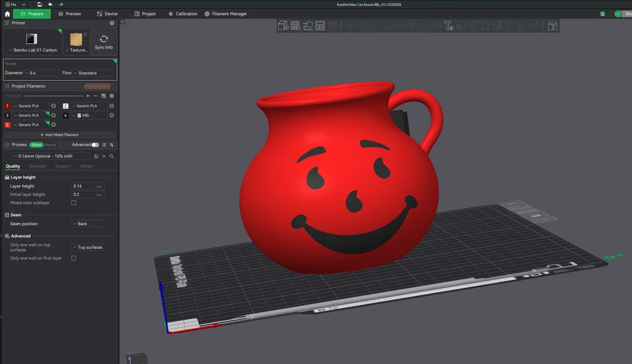Click the edit icon beside filament 5
632x364 pixels.
point(53,125)
